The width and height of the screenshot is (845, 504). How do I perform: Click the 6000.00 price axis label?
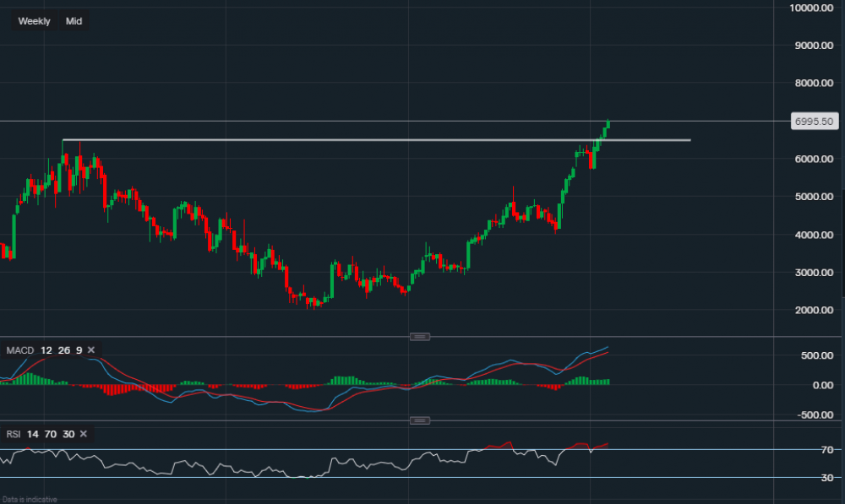click(814, 158)
